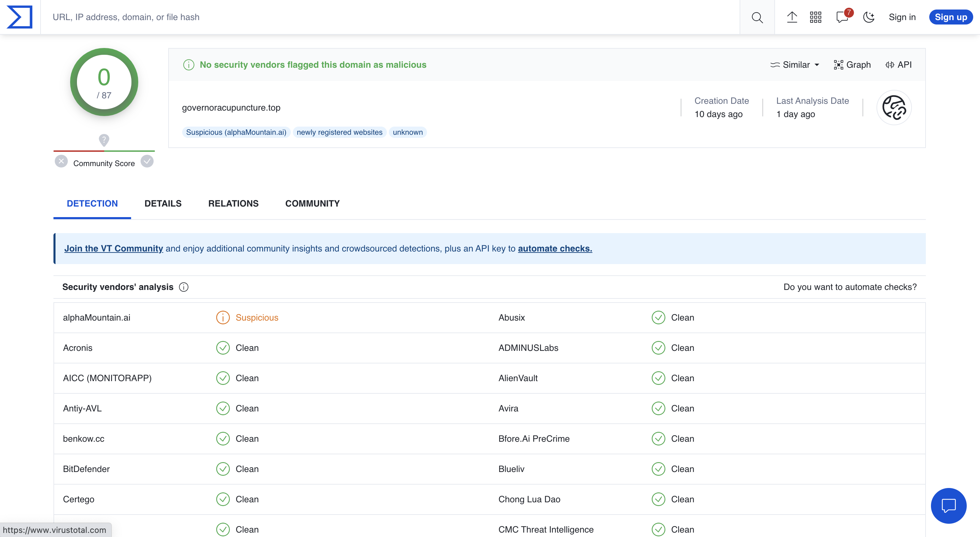Expand the Similar dropdown
The width and height of the screenshot is (980, 537).
pyautogui.click(x=795, y=65)
